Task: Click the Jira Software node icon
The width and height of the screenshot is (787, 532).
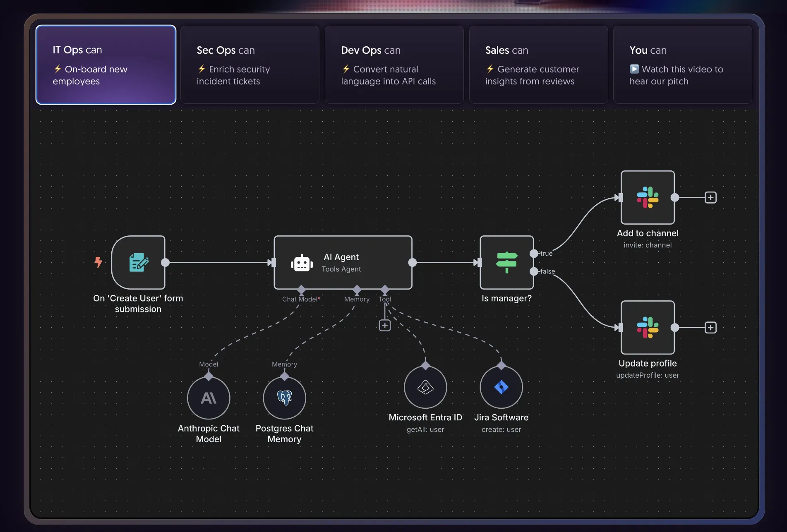Action: pyautogui.click(x=501, y=387)
